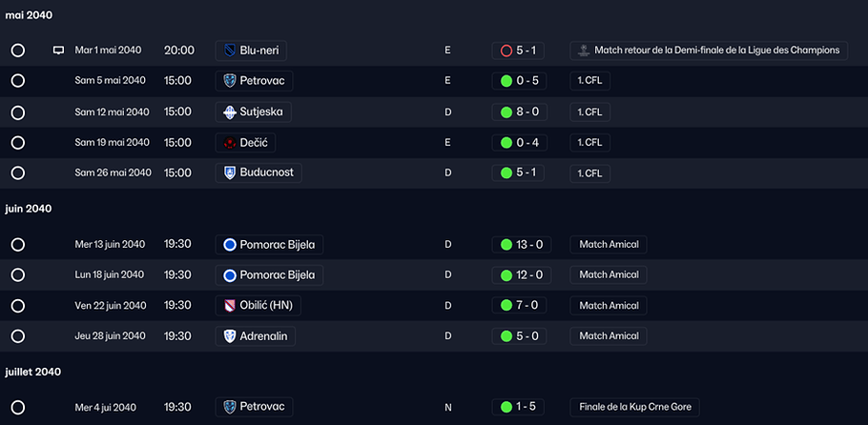This screenshot has width=868, height=425.
Task: Select the radio circle for Blu-neri match
Action: (x=18, y=51)
